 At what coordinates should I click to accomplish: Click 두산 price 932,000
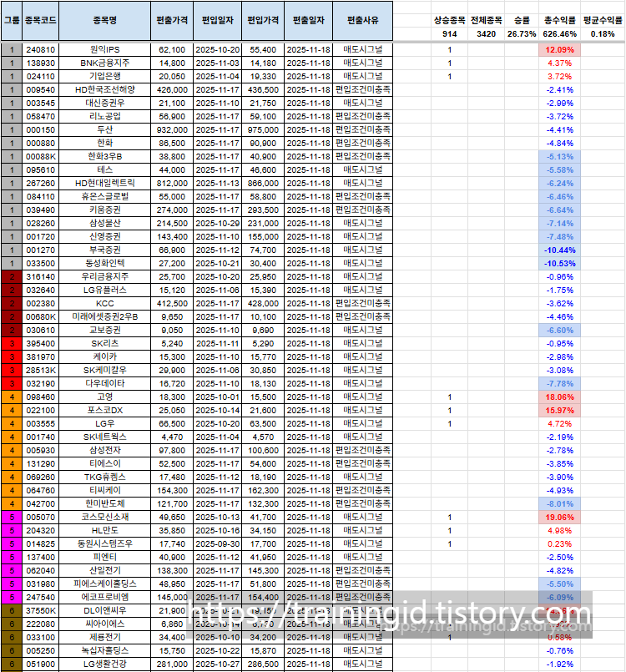(x=172, y=130)
